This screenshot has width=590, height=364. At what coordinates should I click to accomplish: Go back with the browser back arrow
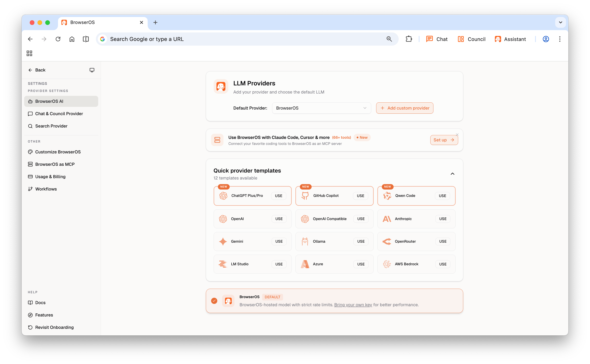click(30, 39)
